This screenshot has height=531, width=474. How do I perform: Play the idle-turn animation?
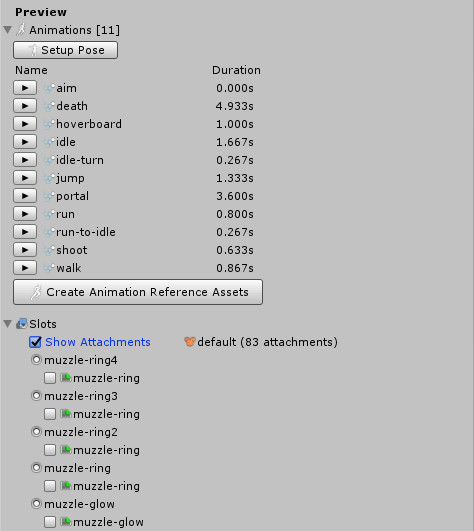pyautogui.click(x=25, y=160)
